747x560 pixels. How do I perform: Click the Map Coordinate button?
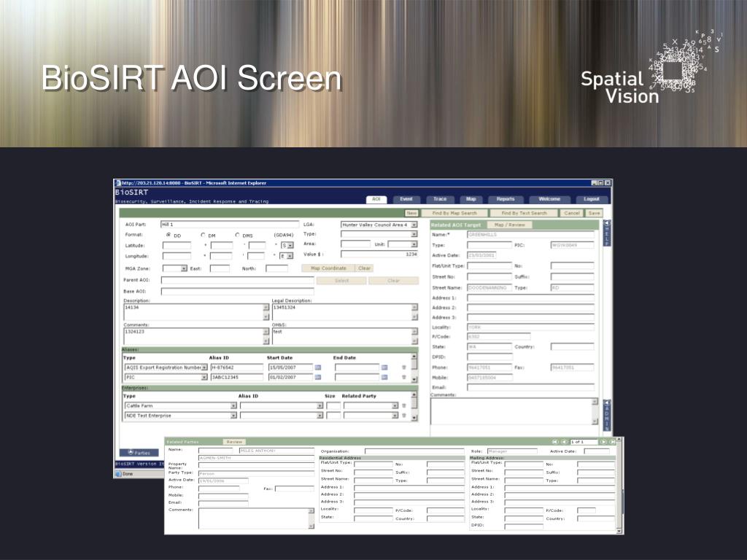[328, 268]
